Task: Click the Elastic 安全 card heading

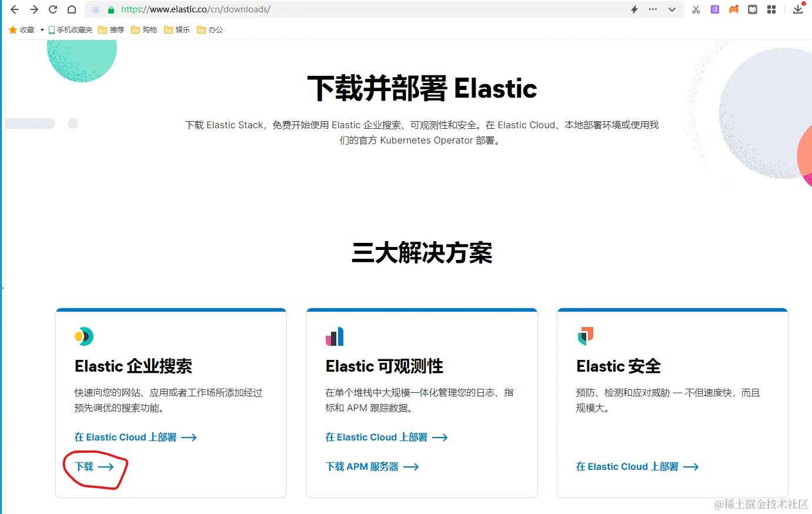Action: [x=619, y=366]
